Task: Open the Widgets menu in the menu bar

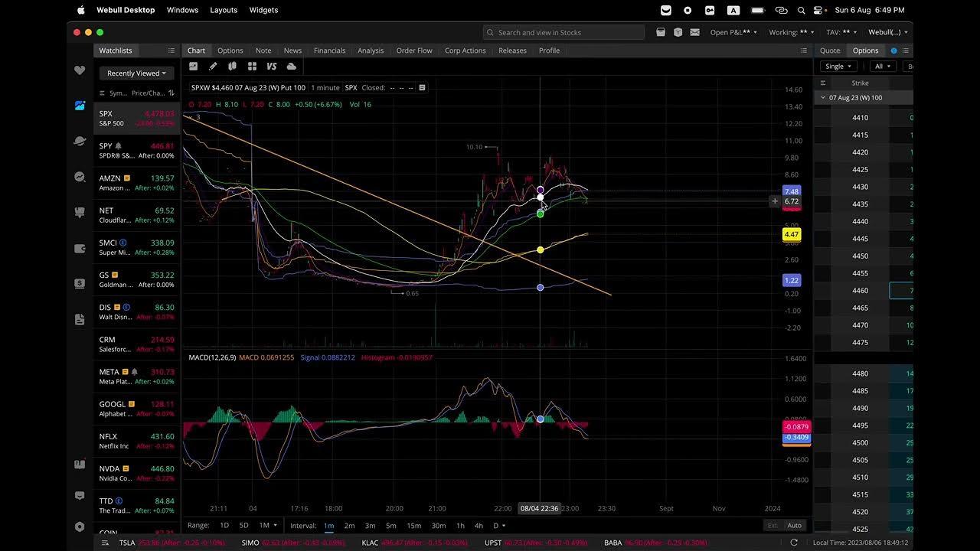Action: 264,10
